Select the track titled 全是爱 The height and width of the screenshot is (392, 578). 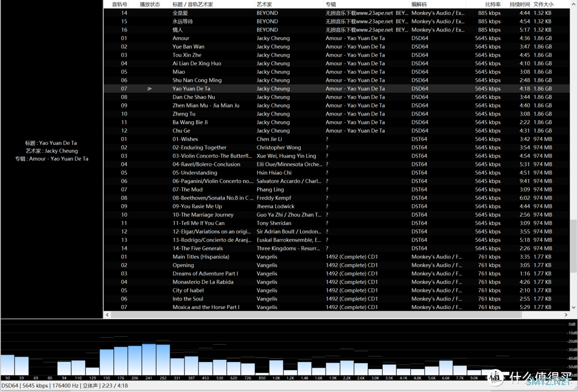[x=180, y=13]
